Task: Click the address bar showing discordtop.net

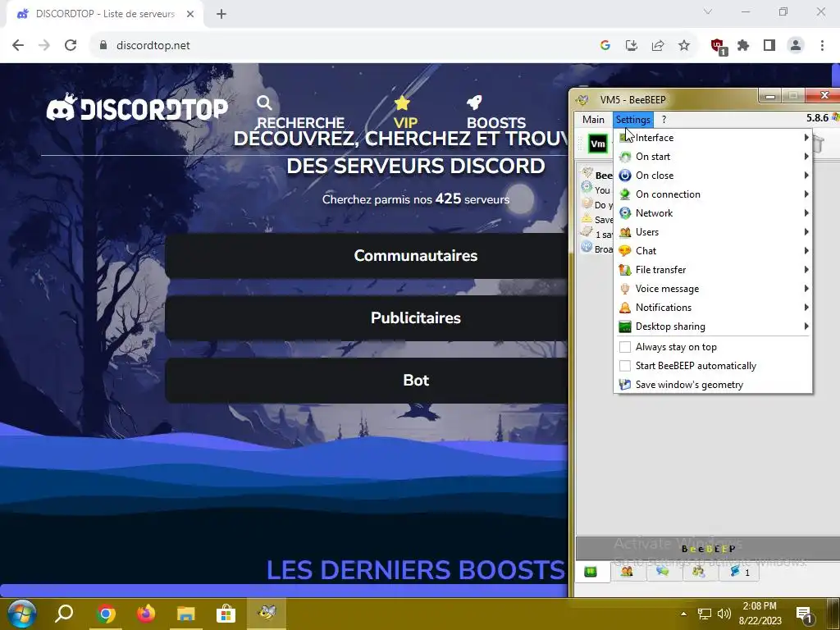Action: click(x=343, y=45)
